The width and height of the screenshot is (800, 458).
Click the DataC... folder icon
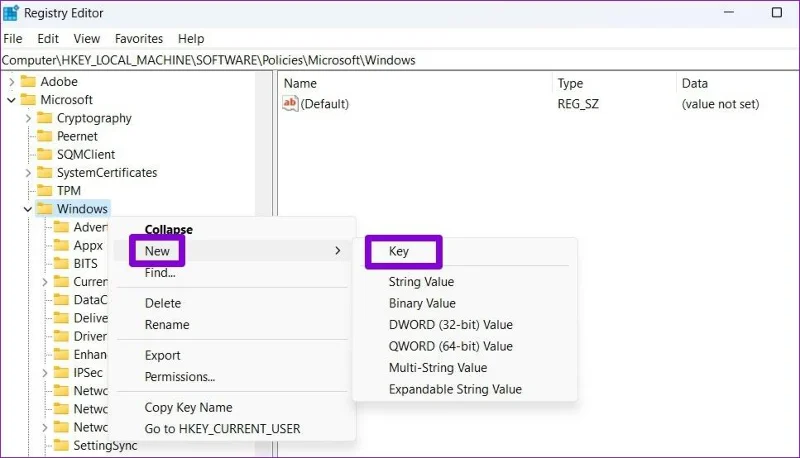click(61, 300)
